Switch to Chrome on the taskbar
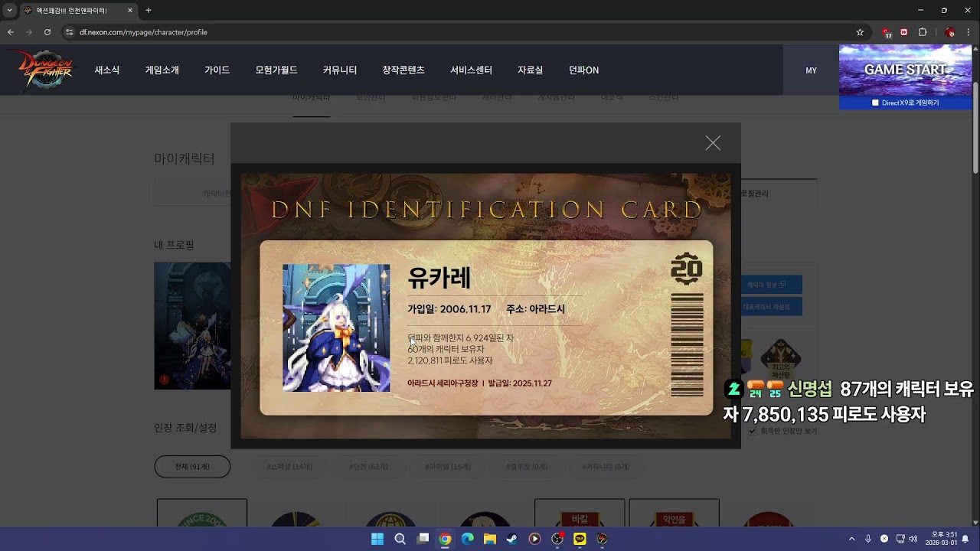This screenshot has width=980, height=551. 445,539
